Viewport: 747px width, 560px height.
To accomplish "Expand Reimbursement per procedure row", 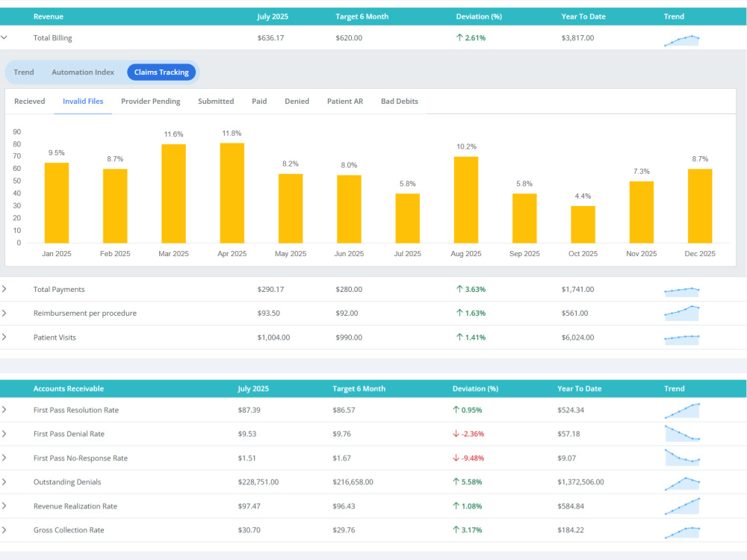I will [x=4, y=313].
